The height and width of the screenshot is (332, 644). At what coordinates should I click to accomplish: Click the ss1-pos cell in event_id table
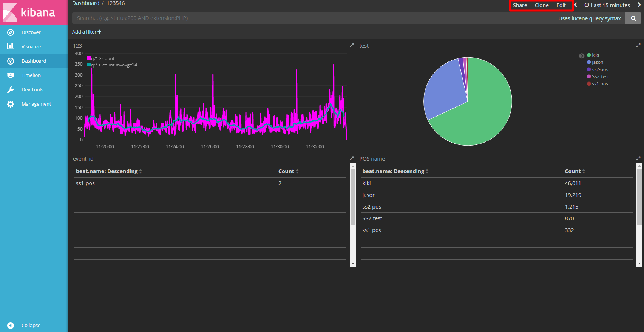(x=85, y=183)
